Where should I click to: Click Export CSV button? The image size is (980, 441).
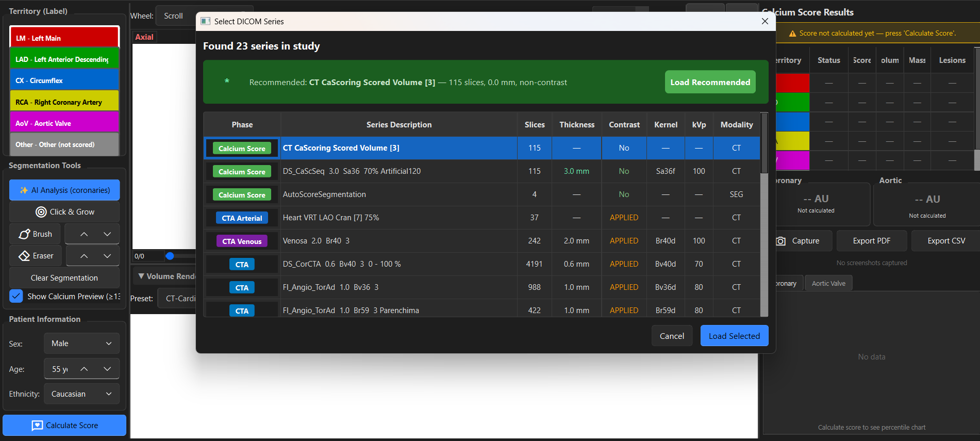click(946, 241)
